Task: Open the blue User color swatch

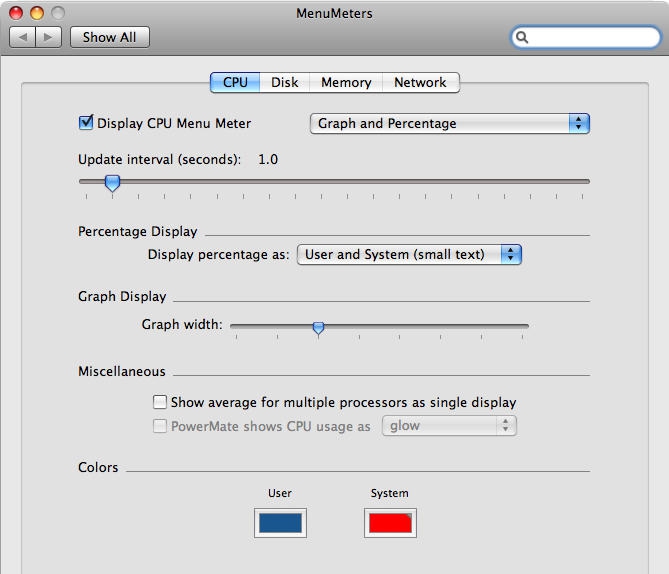Action: (x=280, y=523)
